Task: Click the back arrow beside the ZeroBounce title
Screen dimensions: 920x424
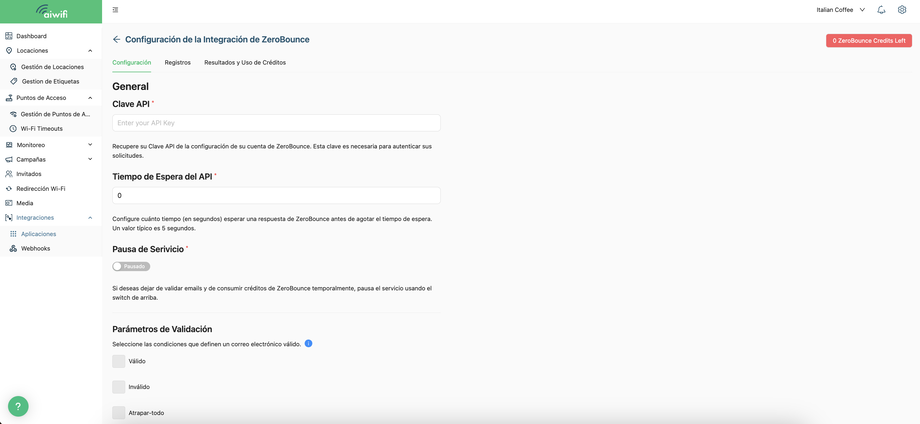Action: (x=116, y=39)
